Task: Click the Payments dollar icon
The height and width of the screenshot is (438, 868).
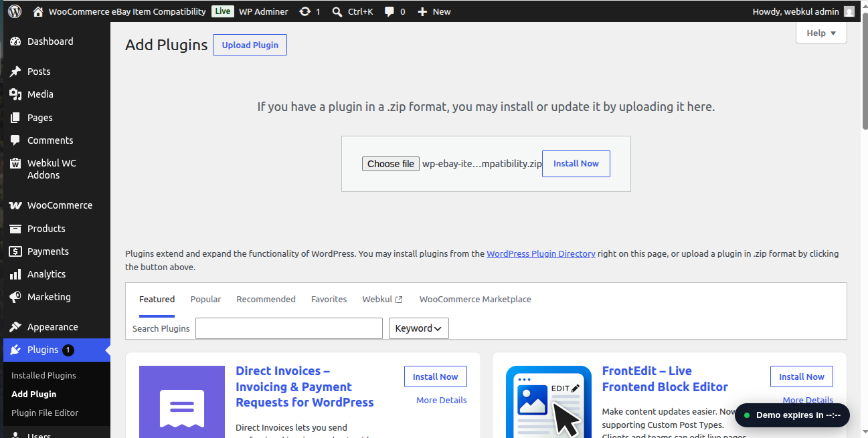Action: (15, 251)
